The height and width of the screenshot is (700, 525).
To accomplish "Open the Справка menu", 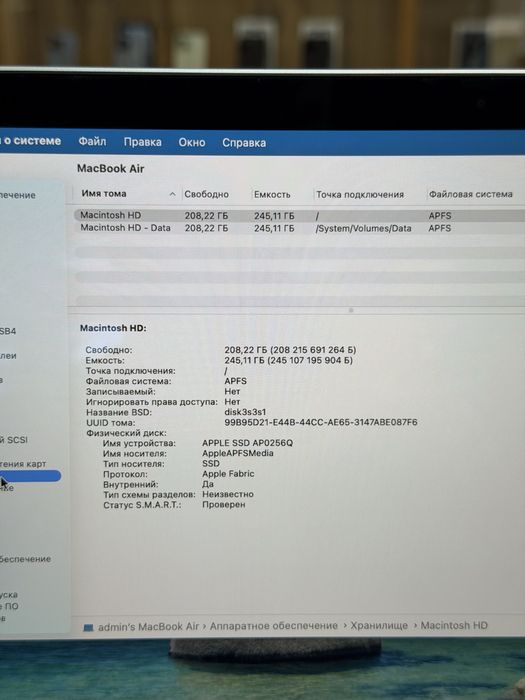I will click(x=244, y=143).
